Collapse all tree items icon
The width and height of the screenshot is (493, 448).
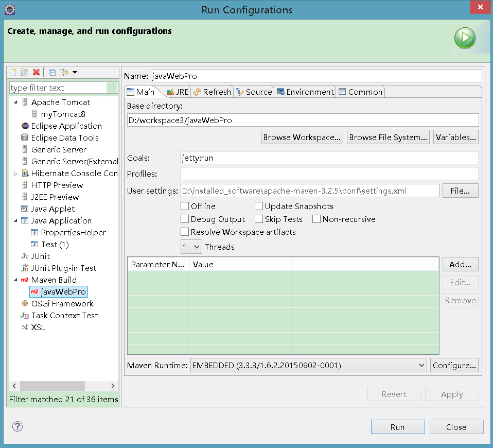pos(52,73)
